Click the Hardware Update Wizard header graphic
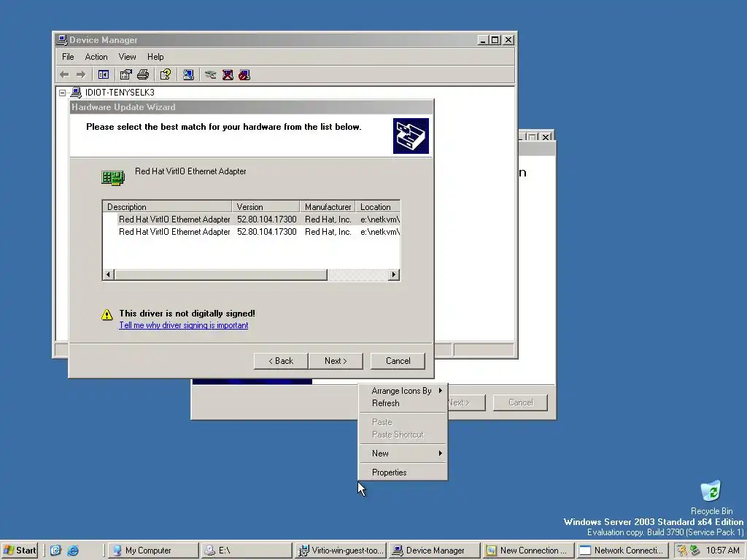Image resolution: width=747 pixels, height=560 pixels. (x=411, y=136)
